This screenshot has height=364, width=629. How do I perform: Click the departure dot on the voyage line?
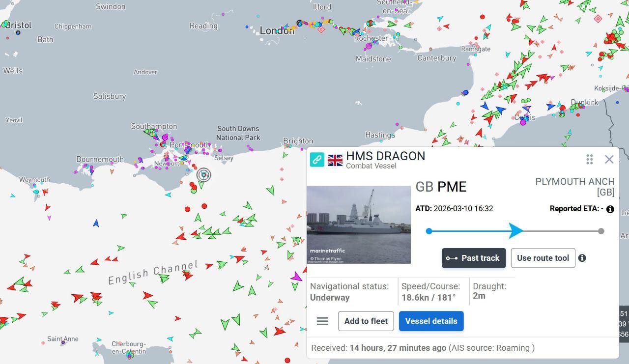tap(429, 231)
